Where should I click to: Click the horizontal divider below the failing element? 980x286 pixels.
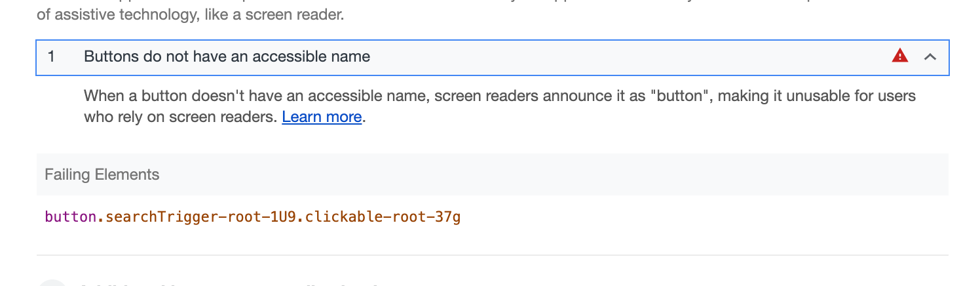[x=493, y=255]
